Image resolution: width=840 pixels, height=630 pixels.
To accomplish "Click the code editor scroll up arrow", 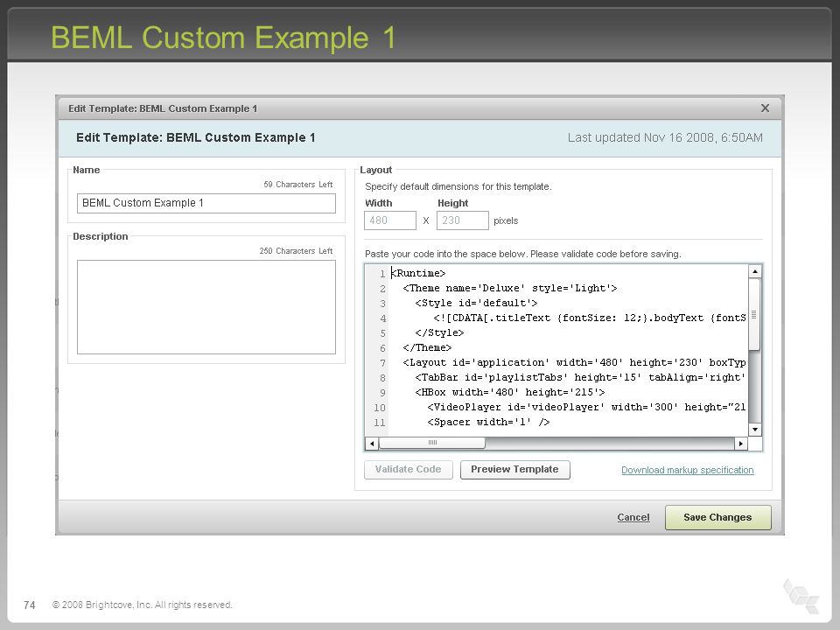I will tap(755, 271).
